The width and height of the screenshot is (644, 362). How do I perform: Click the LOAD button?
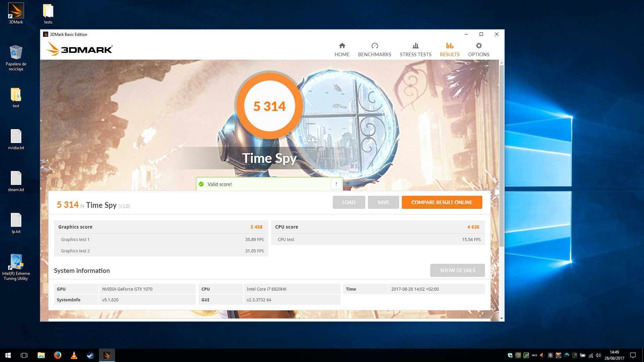(349, 202)
